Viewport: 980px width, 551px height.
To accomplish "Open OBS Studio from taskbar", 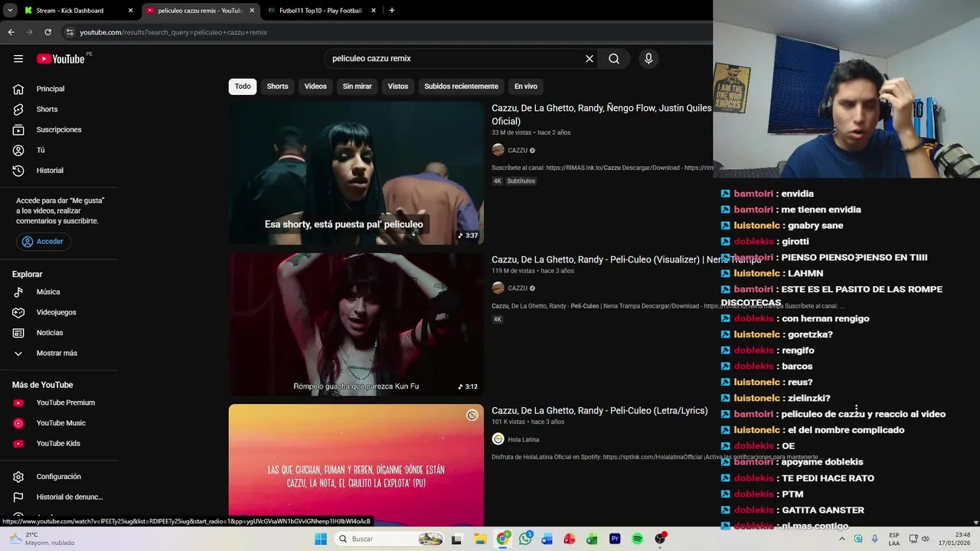I will [660, 539].
